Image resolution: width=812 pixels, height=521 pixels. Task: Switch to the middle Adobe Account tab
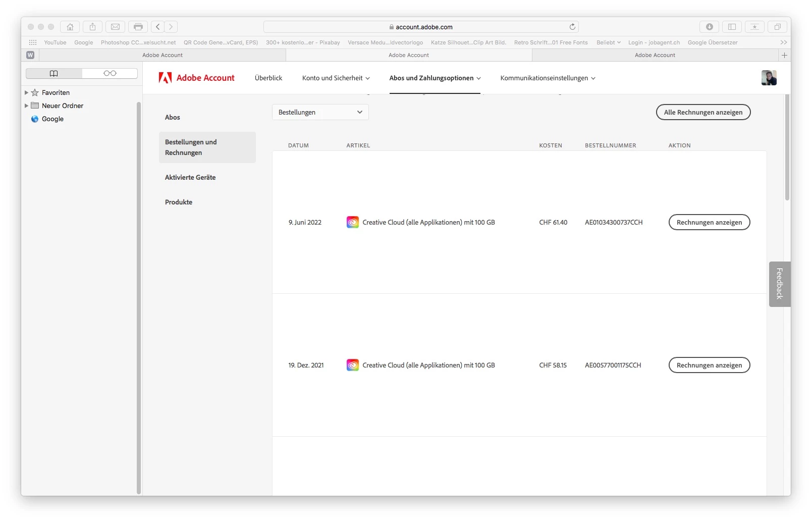[409, 55]
